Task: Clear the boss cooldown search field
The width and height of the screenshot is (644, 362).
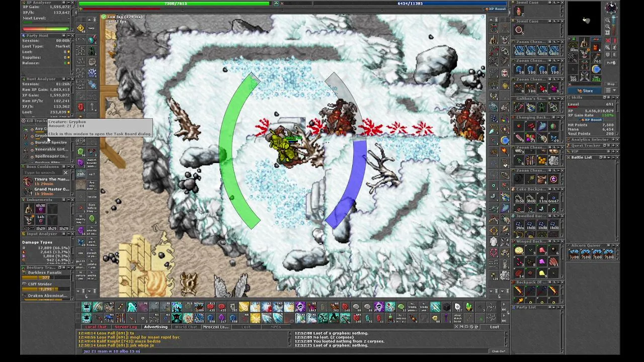Action: coord(66,172)
